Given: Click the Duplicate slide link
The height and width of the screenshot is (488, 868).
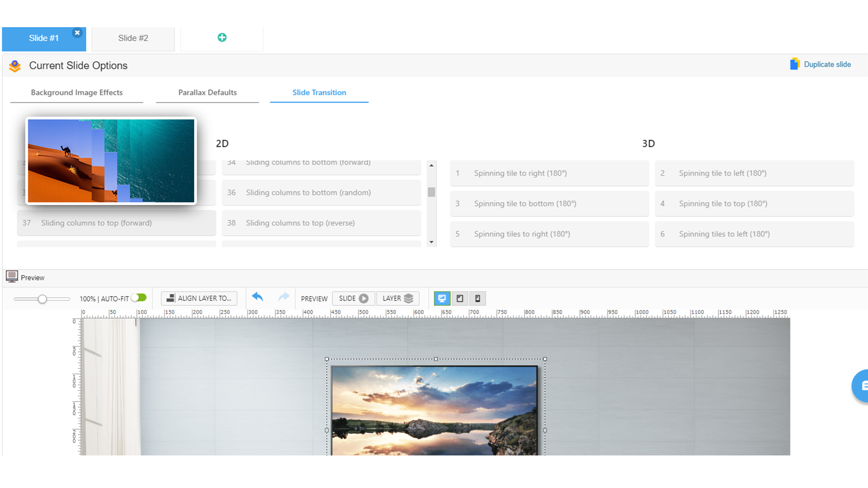Looking at the screenshot, I should 820,65.
